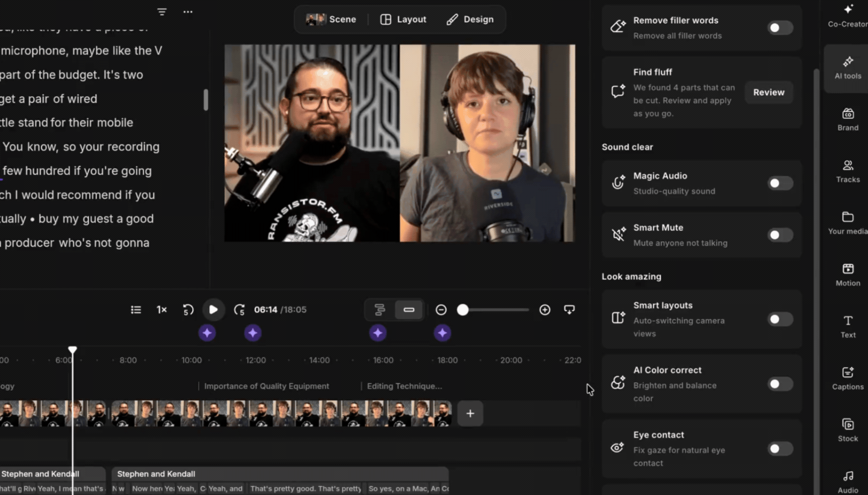Enable Magic Audio toggle
Image resolution: width=868 pixels, height=495 pixels.
[780, 183]
